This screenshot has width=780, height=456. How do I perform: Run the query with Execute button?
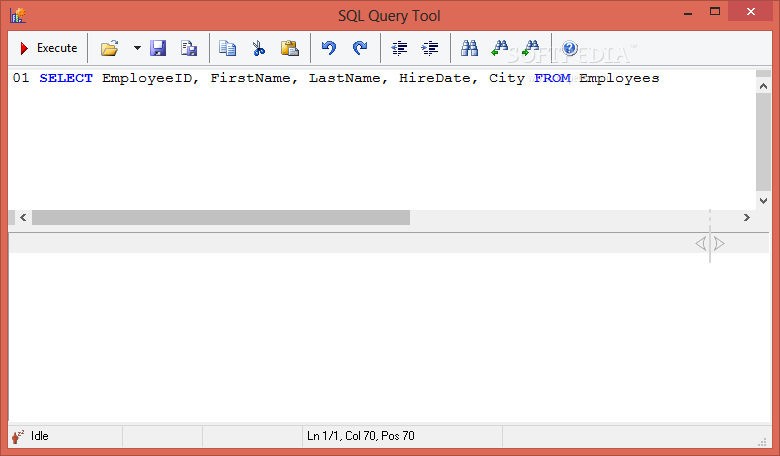pyautogui.click(x=48, y=48)
